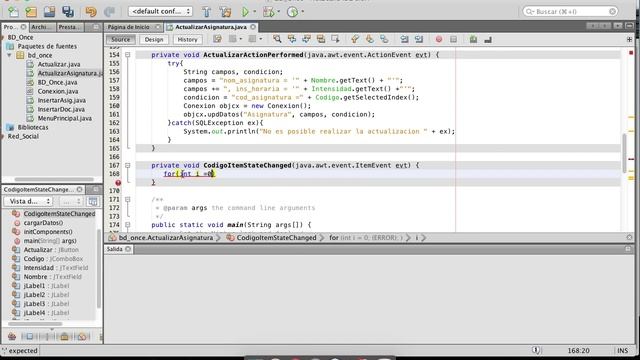
Task: Click bd_once.ActualizarAsignatura in breadcrumb bar
Action: (166, 238)
